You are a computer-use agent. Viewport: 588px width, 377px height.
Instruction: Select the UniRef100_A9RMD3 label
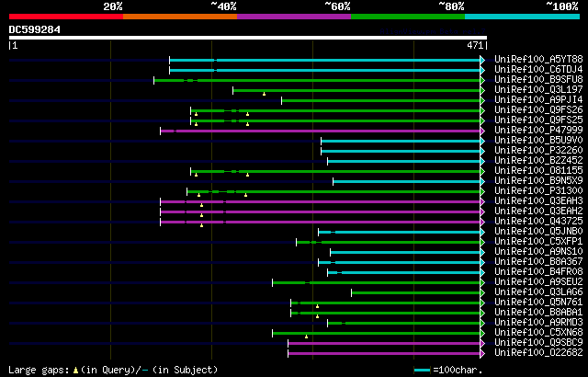[x=538, y=323]
